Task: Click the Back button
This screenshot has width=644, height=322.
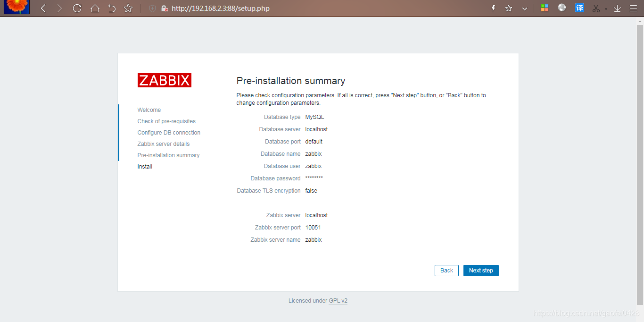Action: (x=446, y=271)
